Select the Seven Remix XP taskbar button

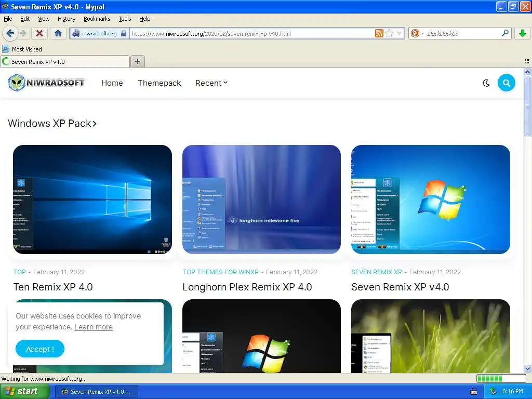tap(96, 392)
